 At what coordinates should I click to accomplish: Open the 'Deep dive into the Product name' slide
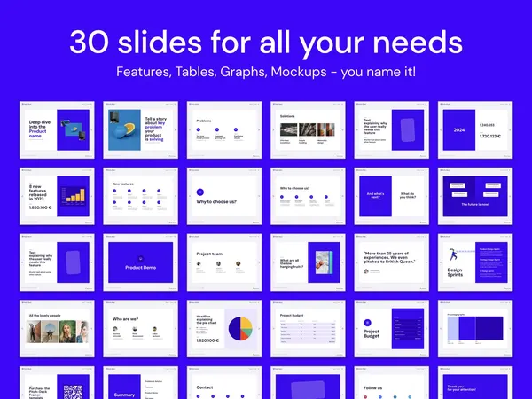tap(57, 130)
